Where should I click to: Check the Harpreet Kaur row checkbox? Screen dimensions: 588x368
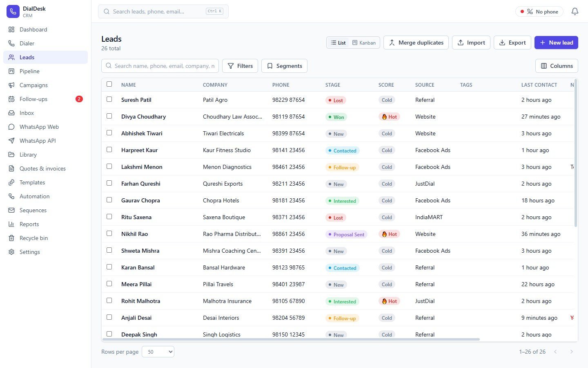tap(109, 150)
